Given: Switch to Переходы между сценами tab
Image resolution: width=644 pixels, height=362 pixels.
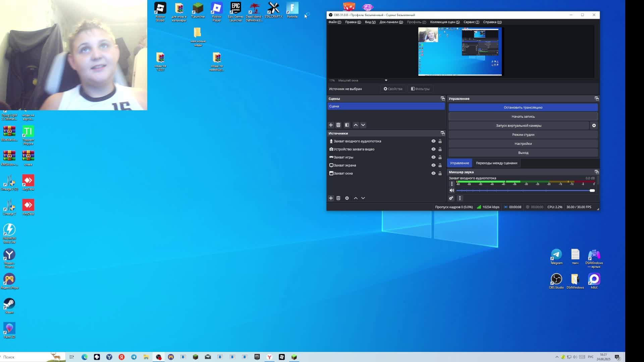Looking at the screenshot, I should click(x=496, y=163).
